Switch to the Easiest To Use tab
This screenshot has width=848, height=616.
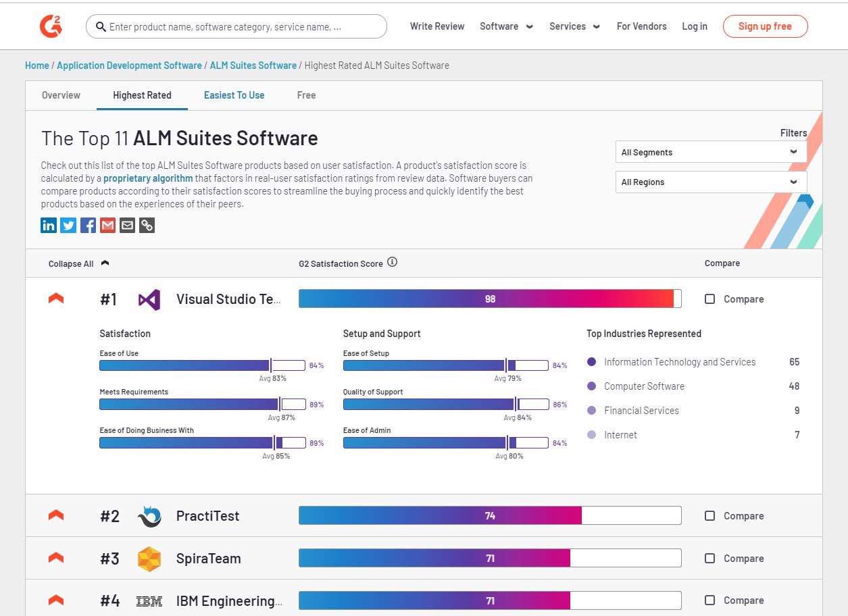(234, 95)
